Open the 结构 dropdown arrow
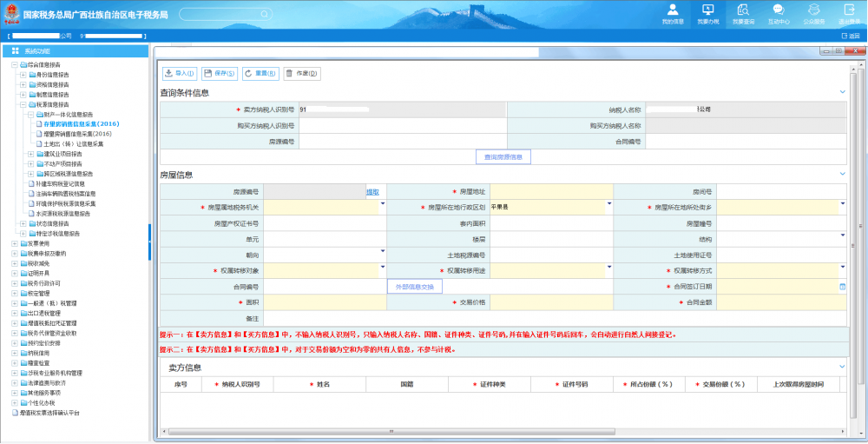Image resolution: width=868 pixels, height=444 pixels. (x=841, y=237)
